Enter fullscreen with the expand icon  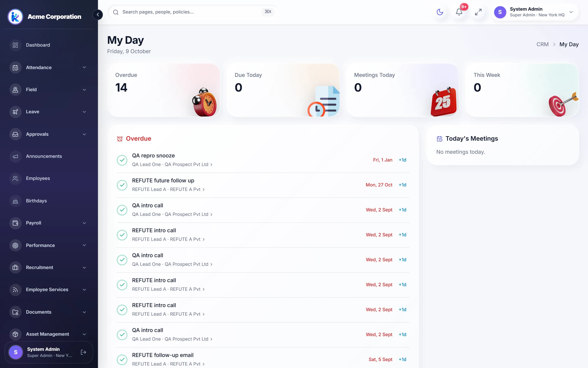478,12
